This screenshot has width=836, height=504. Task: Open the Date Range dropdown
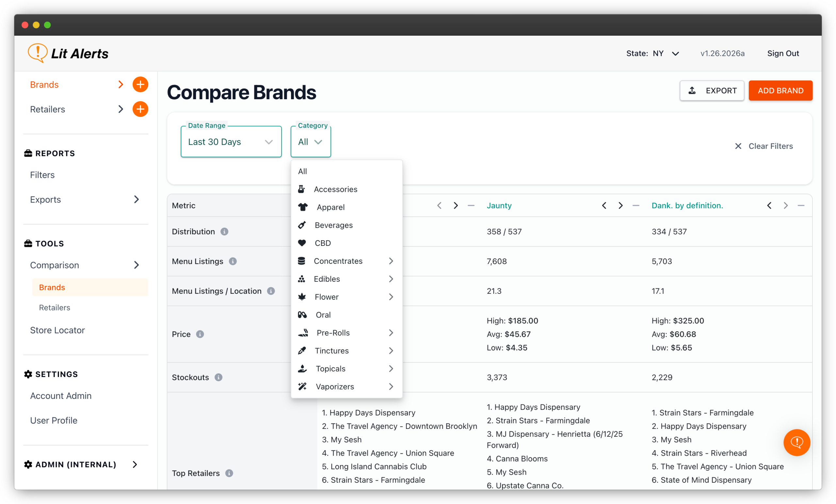pos(231,142)
